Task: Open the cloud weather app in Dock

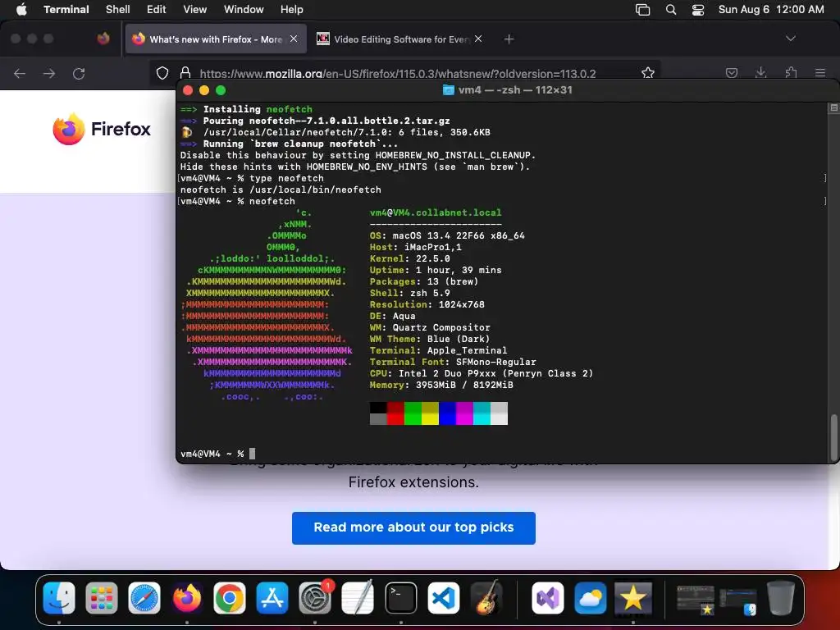Action: coord(591,598)
